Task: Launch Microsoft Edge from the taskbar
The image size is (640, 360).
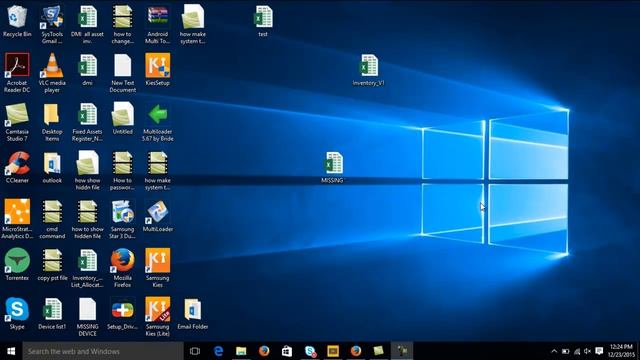Action: 218,351
